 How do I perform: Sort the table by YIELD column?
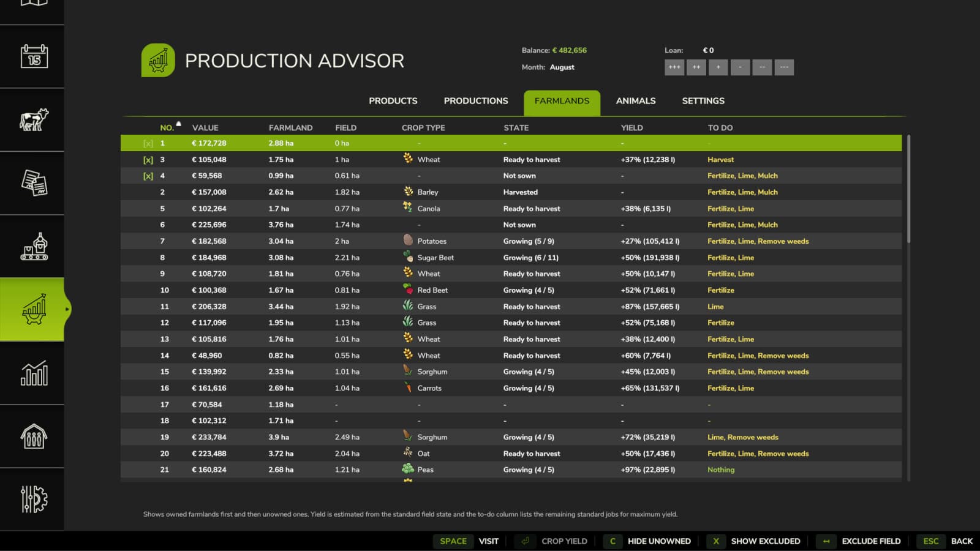[631, 127]
